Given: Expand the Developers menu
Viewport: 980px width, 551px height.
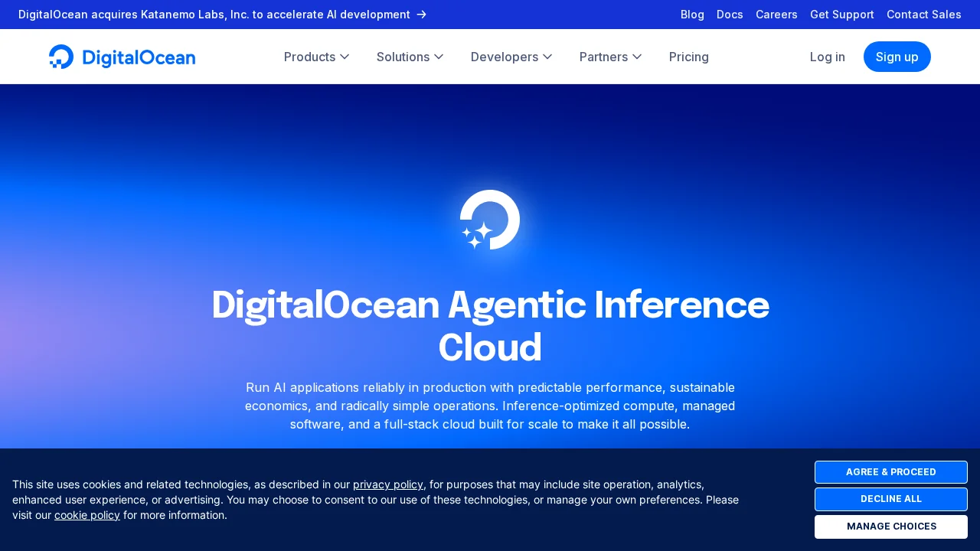Looking at the screenshot, I should pyautogui.click(x=511, y=57).
